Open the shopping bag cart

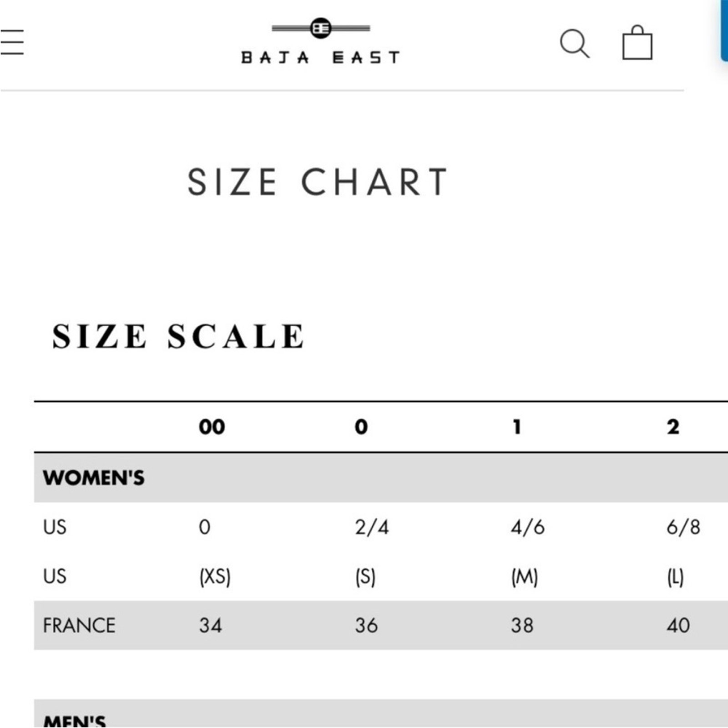[637, 42]
